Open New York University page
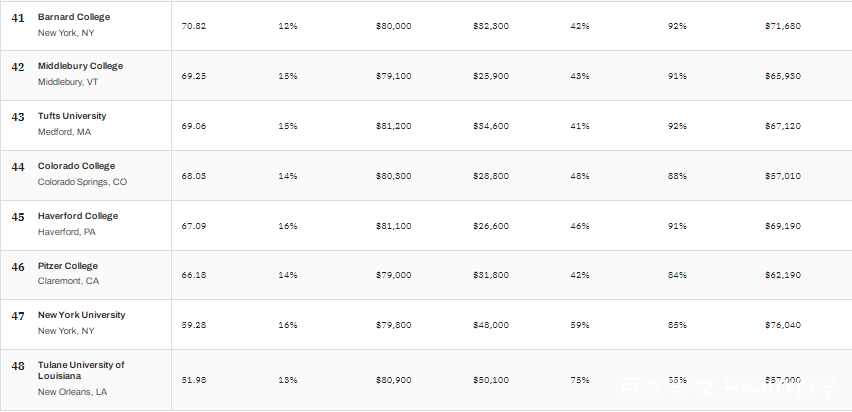This screenshot has height=412, width=852. coord(82,315)
